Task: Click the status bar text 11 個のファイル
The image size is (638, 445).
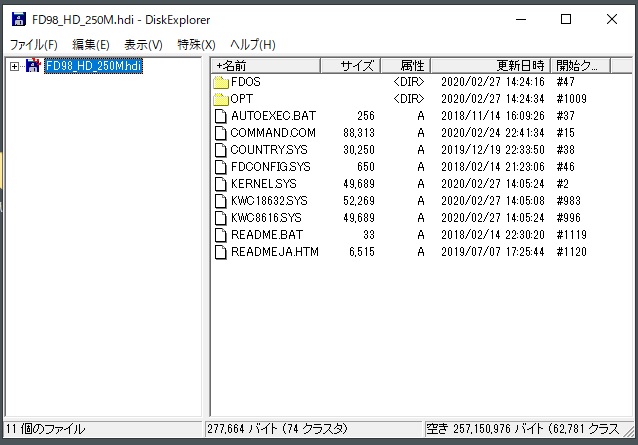Action: [45, 429]
